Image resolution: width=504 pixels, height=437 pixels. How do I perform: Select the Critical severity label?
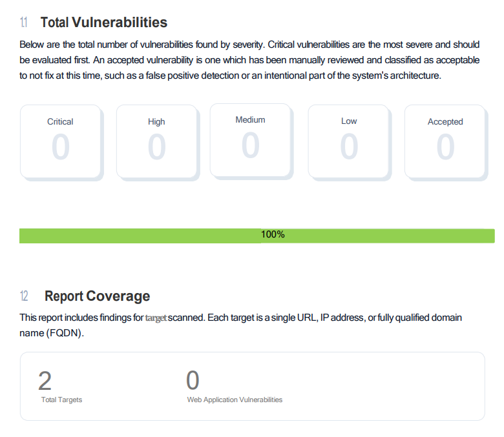tap(60, 121)
